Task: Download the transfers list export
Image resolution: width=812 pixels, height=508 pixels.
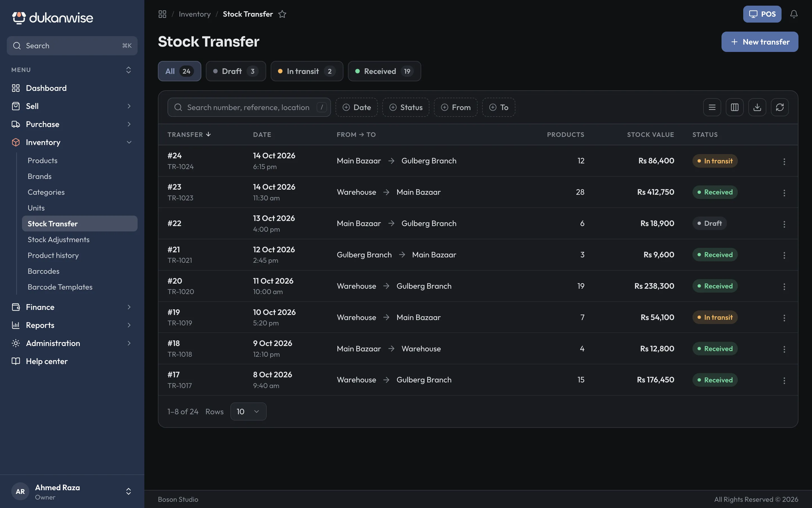Action: click(x=757, y=107)
